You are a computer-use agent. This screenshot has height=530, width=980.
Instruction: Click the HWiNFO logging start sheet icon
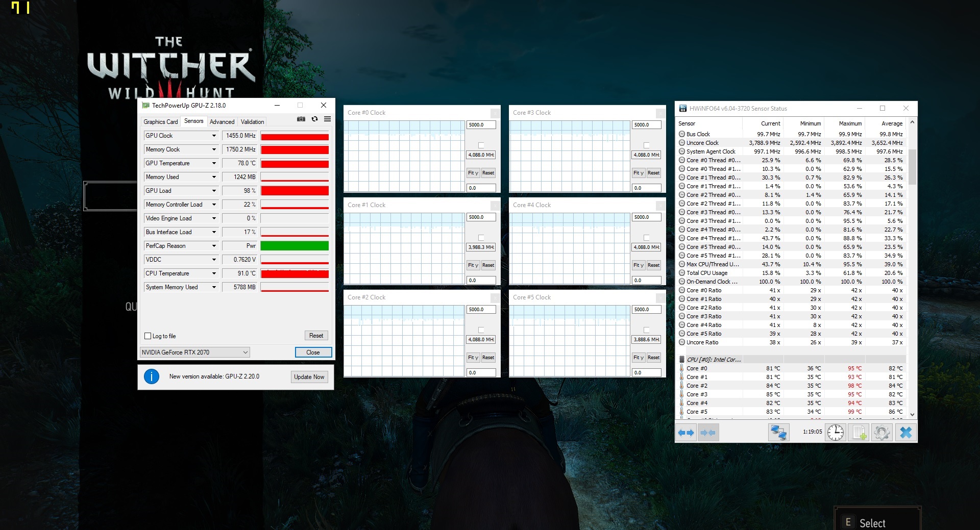click(859, 433)
